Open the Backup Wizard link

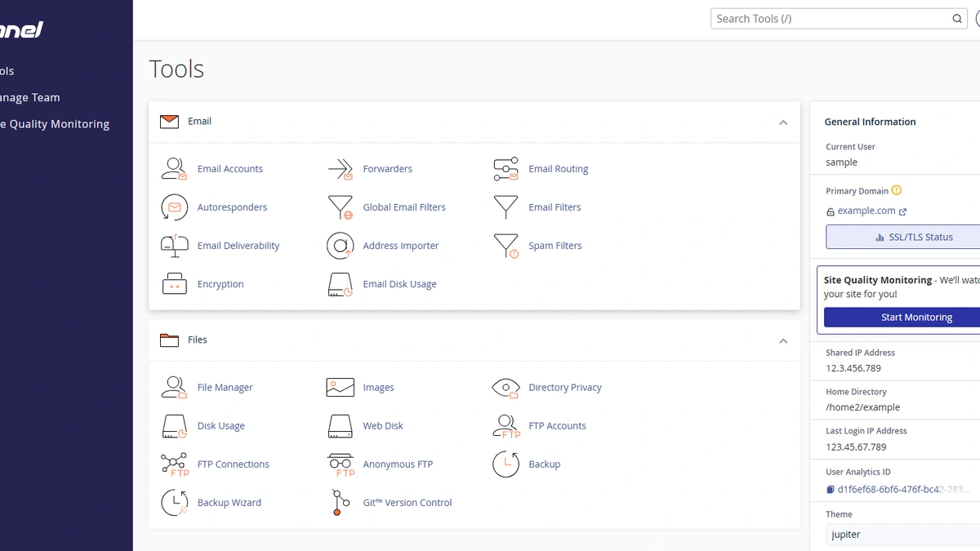click(x=229, y=503)
